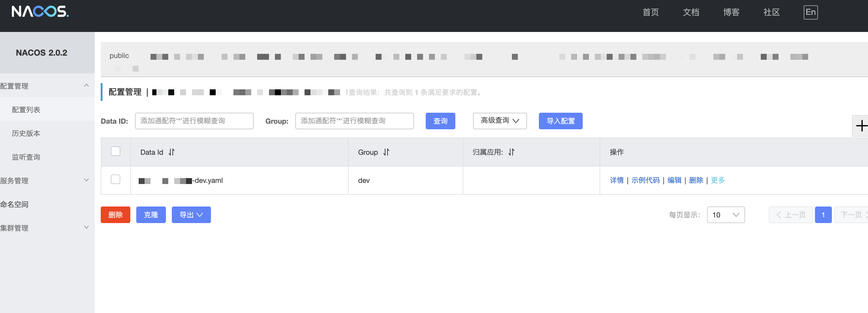The height and width of the screenshot is (313, 868).
Task: Click the 查询 search button
Action: pos(440,121)
